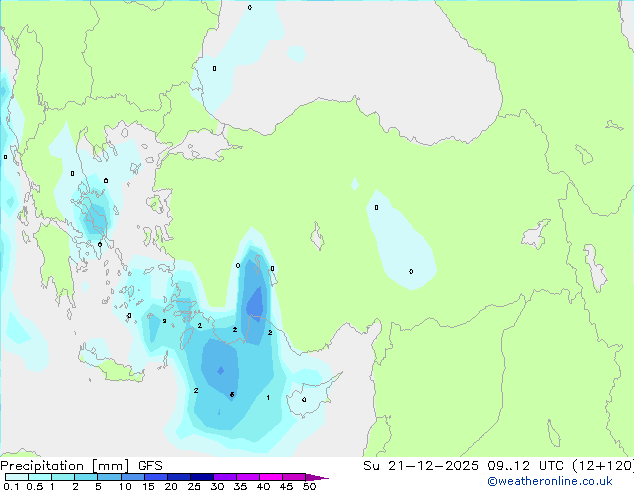Image resolution: width=634 pixels, height=490 pixels.
Task: Open the weatheronline.co.uk link
Action: [x=550, y=481]
